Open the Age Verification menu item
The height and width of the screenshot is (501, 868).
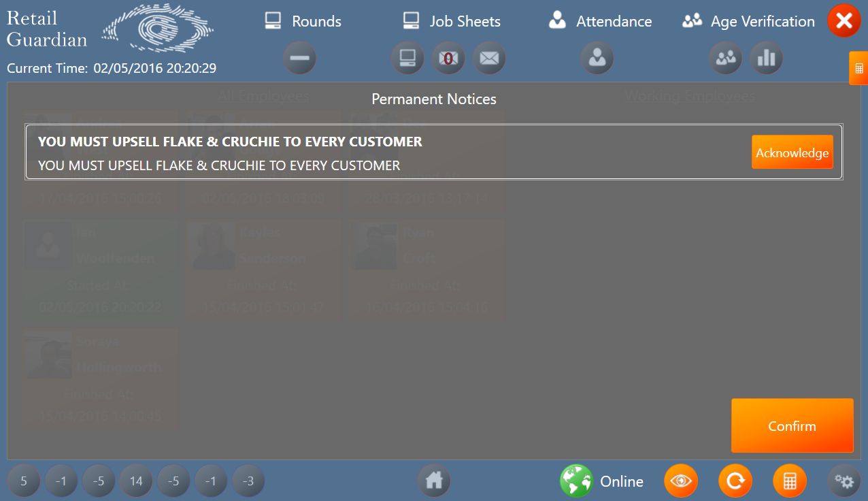[x=748, y=21]
